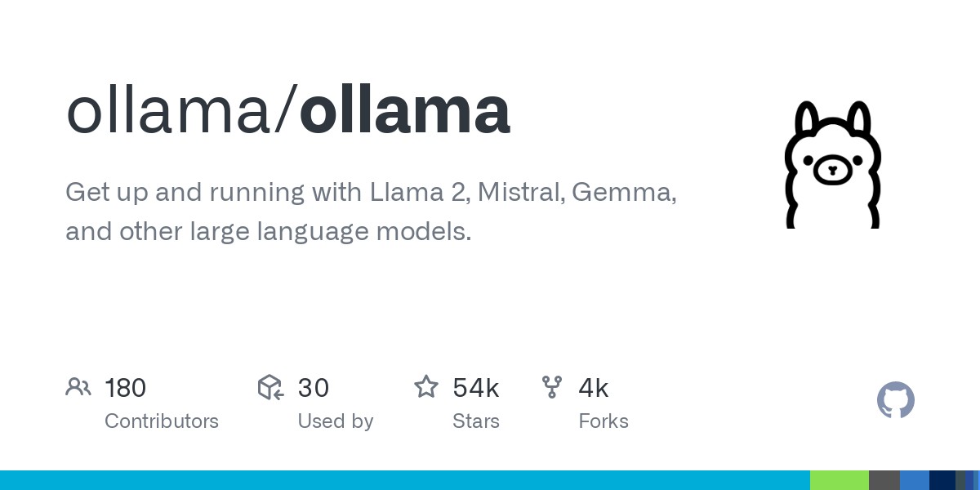The height and width of the screenshot is (490, 980).
Task: Click the Forks label
Action: [x=604, y=421]
